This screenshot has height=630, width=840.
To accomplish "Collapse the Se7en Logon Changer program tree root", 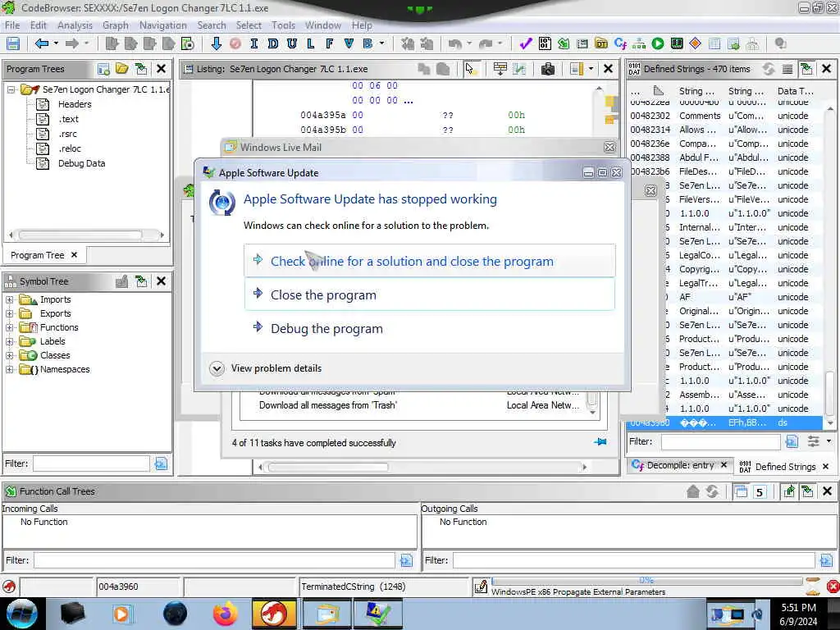I will click(x=11, y=89).
